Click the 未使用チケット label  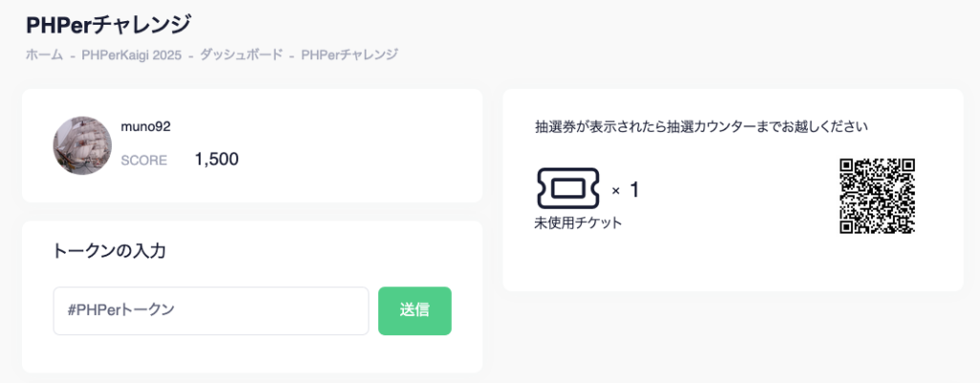click(578, 223)
